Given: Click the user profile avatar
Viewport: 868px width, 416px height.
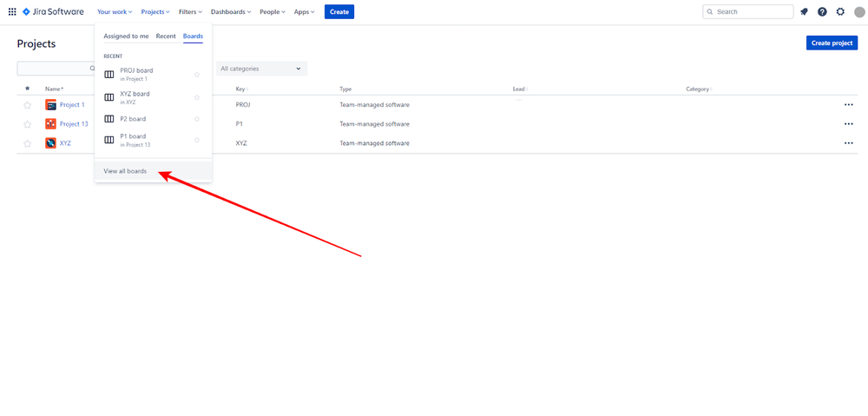Looking at the screenshot, I should [x=859, y=12].
